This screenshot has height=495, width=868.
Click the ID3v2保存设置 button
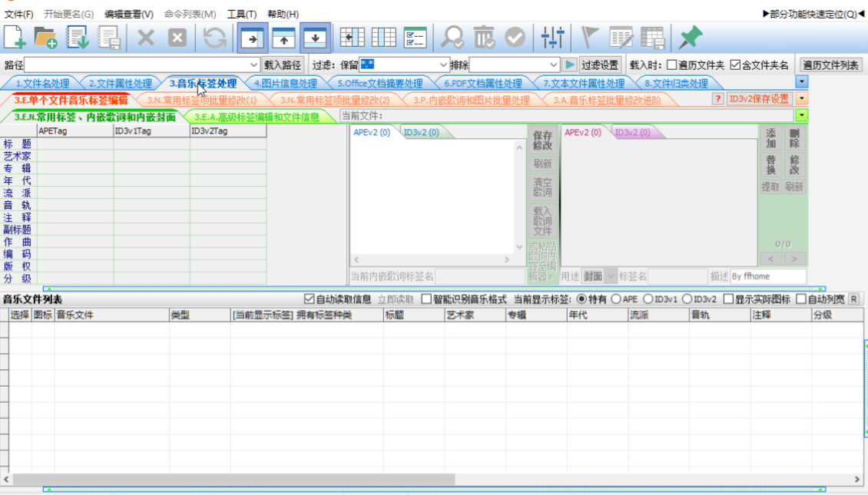click(759, 99)
